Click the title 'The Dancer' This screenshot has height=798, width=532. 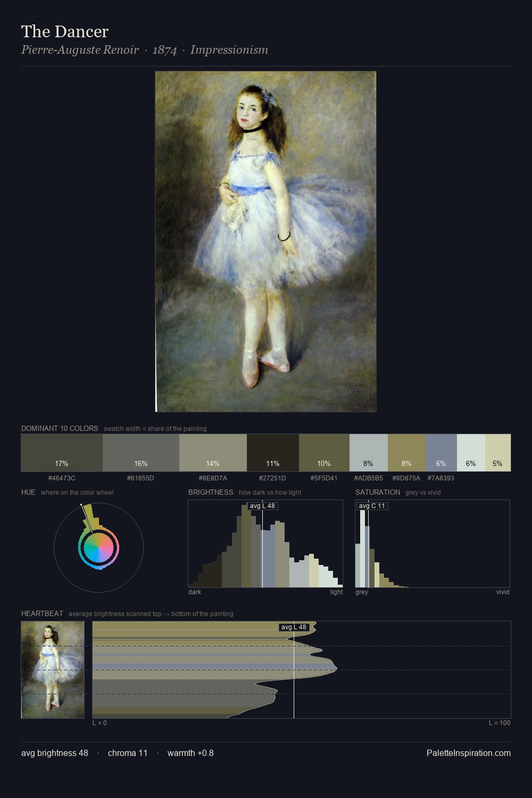tap(65, 32)
